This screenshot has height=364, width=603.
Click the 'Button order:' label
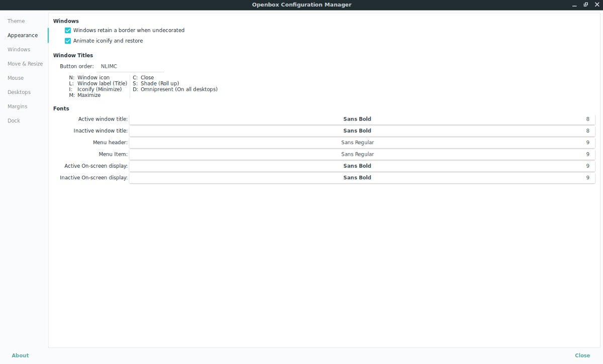pos(77,66)
